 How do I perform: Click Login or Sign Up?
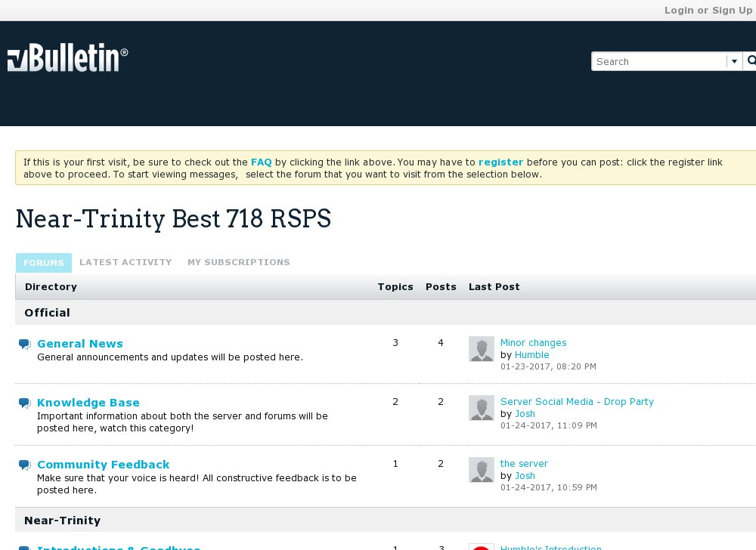pos(708,10)
